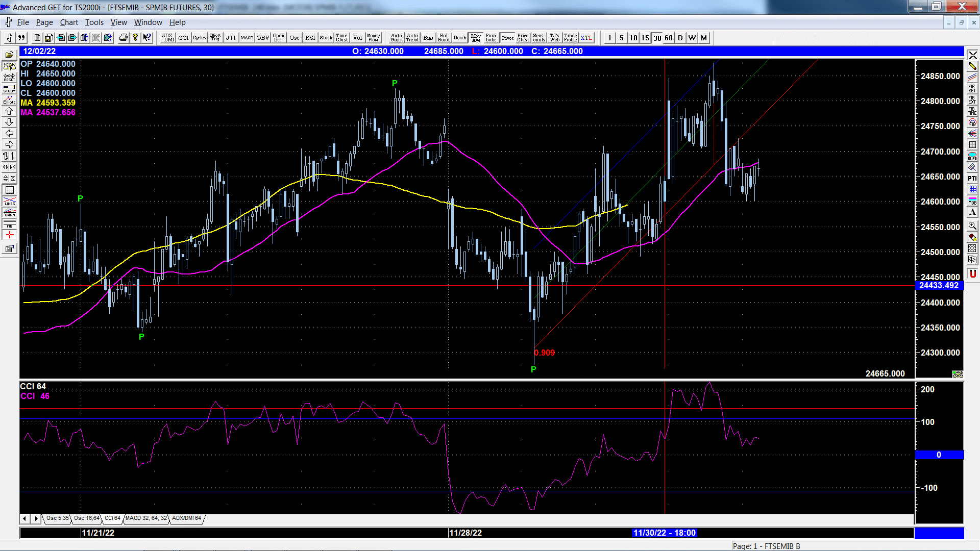Click the Auto Gann study button

(397, 38)
